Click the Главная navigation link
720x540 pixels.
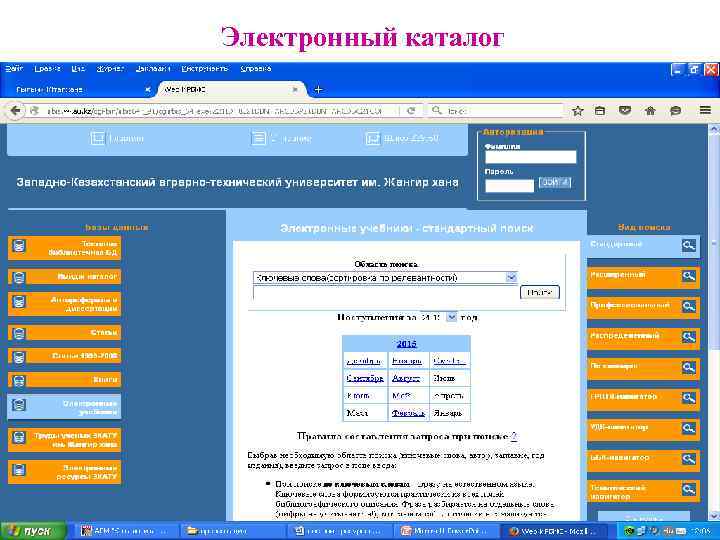(x=118, y=138)
